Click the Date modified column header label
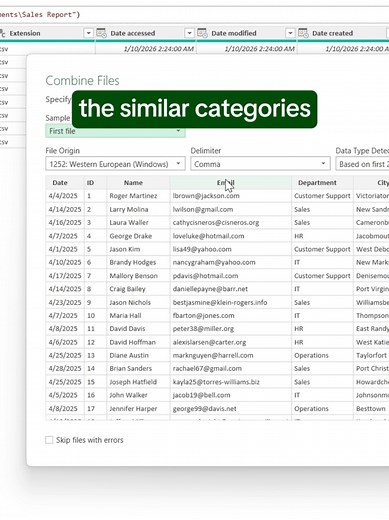This screenshot has height=520, width=389. click(234, 33)
